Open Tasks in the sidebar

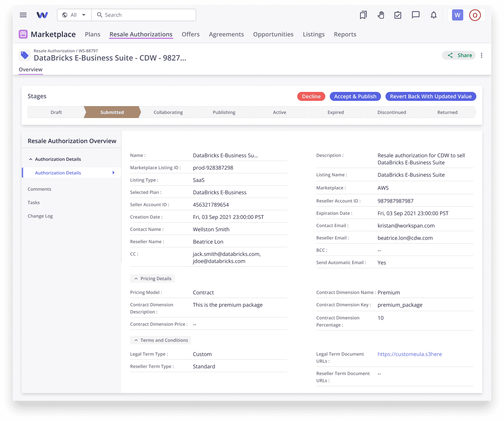[x=34, y=202]
